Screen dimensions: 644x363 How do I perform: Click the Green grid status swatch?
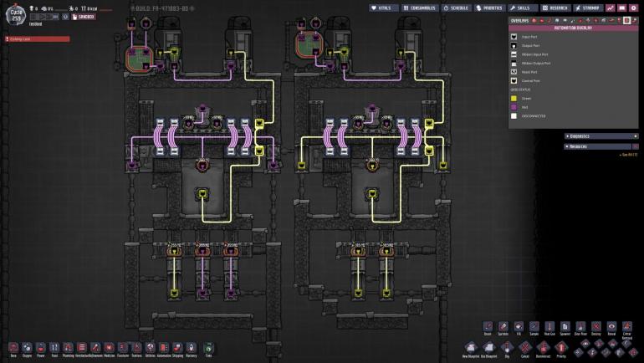click(x=514, y=99)
